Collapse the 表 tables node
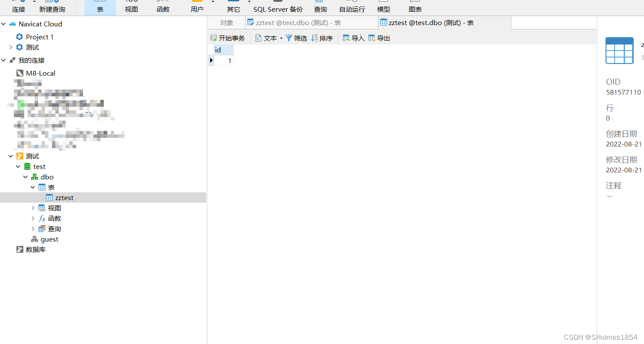 pyautogui.click(x=33, y=187)
